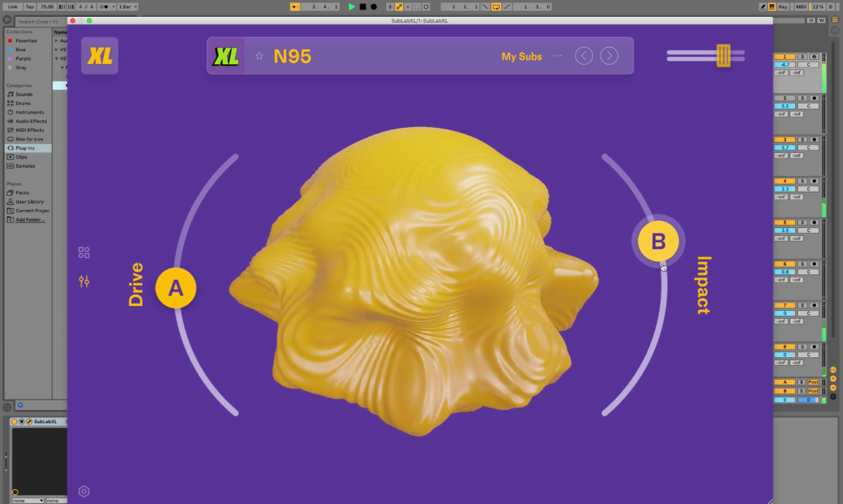Arm the arrangement record button
Image resolution: width=843 pixels, height=504 pixels.
click(374, 6)
